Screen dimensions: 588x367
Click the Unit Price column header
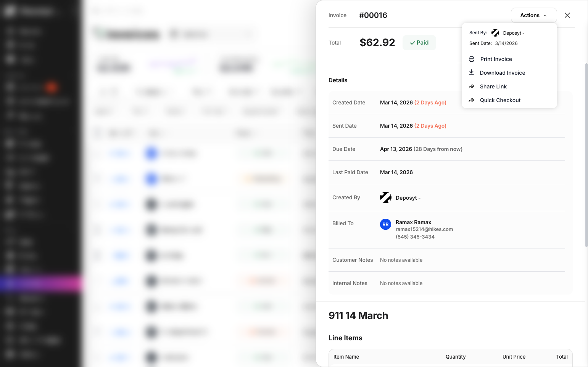tap(514, 357)
